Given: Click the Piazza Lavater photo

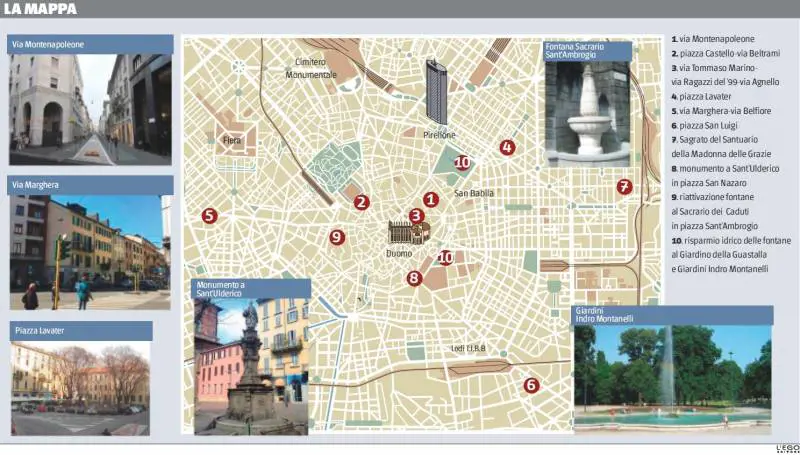Looking at the screenshot, I should tap(80, 388).
